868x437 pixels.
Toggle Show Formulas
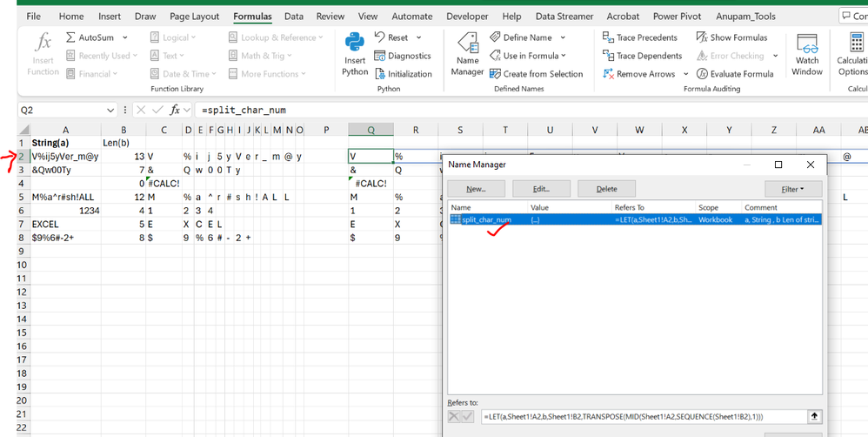pyautogui.click(x=731, y=37)
